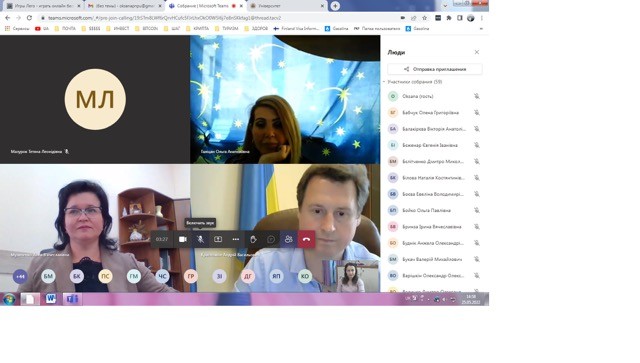
Task: Hang up the call with red button
Action: 306,239
